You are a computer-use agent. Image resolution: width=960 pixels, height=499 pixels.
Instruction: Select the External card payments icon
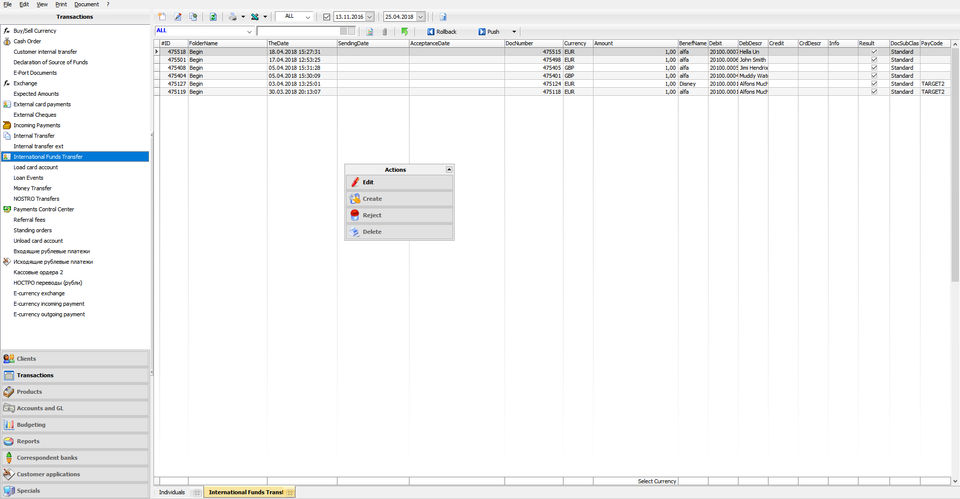pos(7,104)
